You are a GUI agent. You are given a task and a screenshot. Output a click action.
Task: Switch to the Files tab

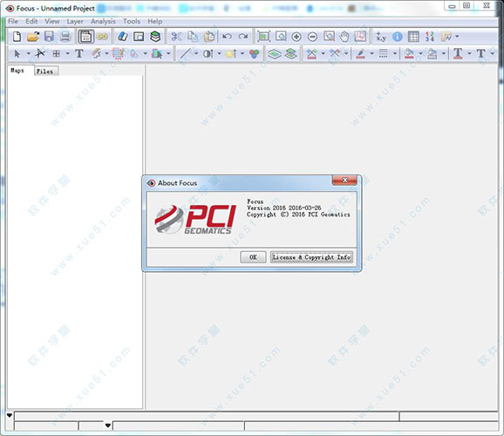(x=46, y=71)
